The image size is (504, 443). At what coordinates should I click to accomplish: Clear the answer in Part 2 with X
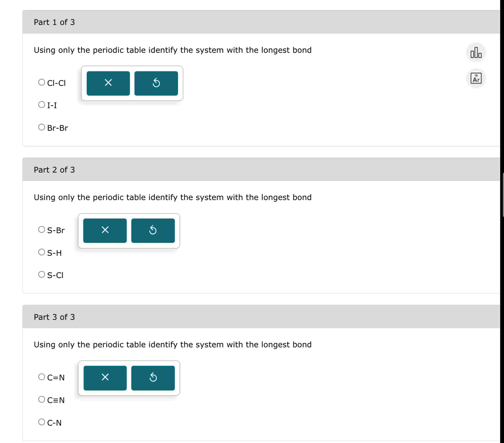click(x=105, y=230)
